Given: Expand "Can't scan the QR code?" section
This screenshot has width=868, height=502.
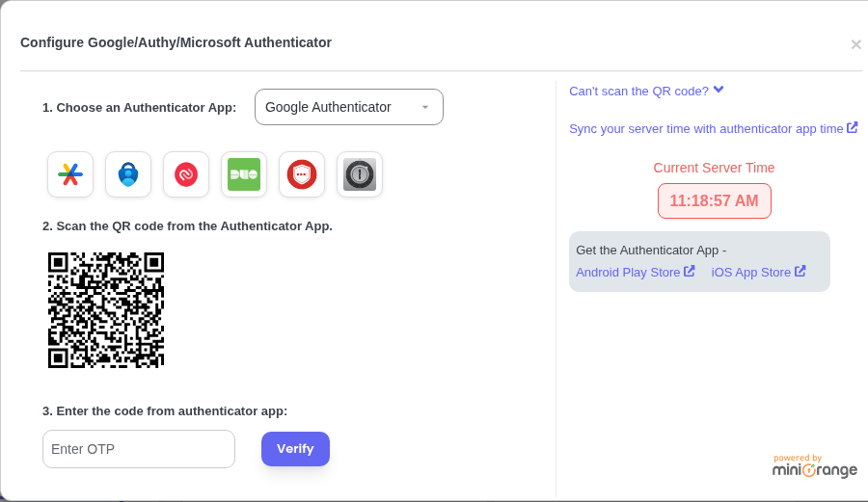Looking at the screenshot, I should pos(646,91).
